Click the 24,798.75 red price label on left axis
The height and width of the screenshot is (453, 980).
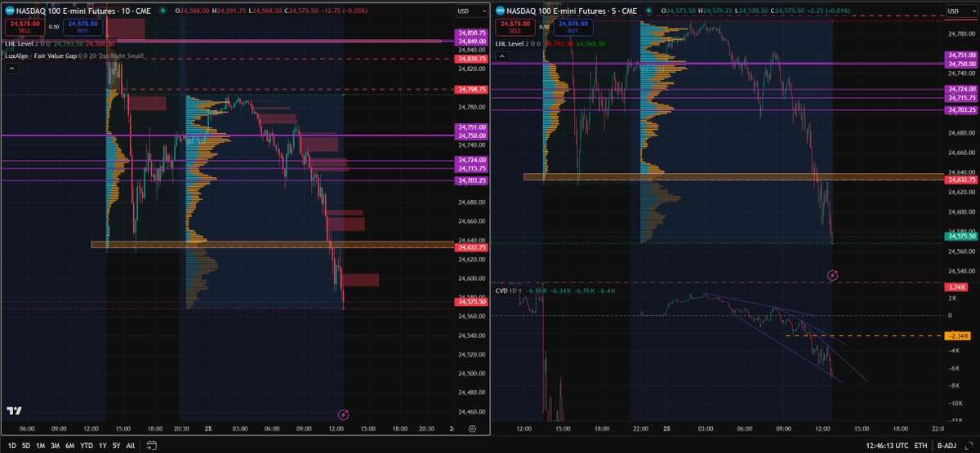(x=473, y=90)
